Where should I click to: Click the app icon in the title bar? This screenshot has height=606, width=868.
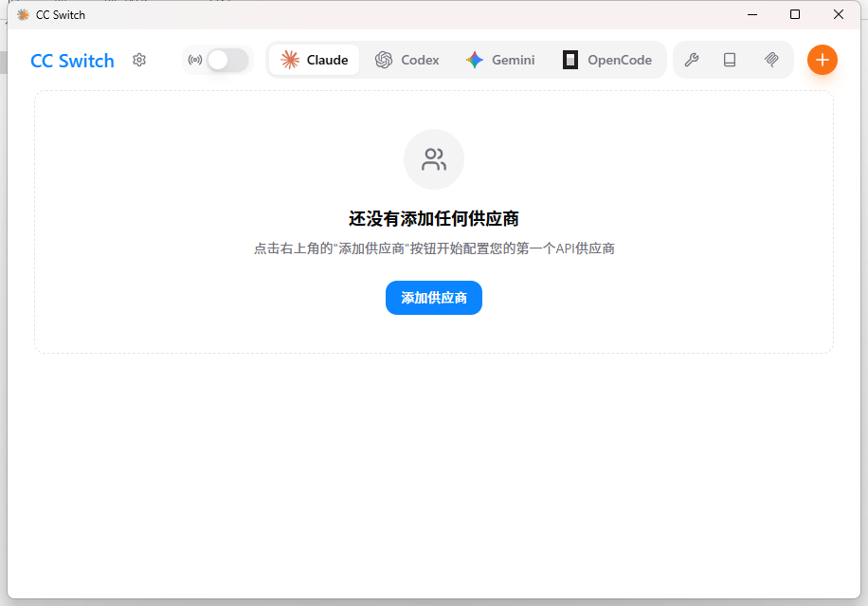point(24,14)
